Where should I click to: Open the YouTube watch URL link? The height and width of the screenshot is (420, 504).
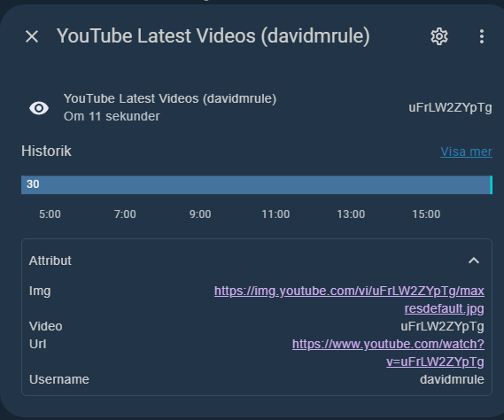[x=388, y=353]
